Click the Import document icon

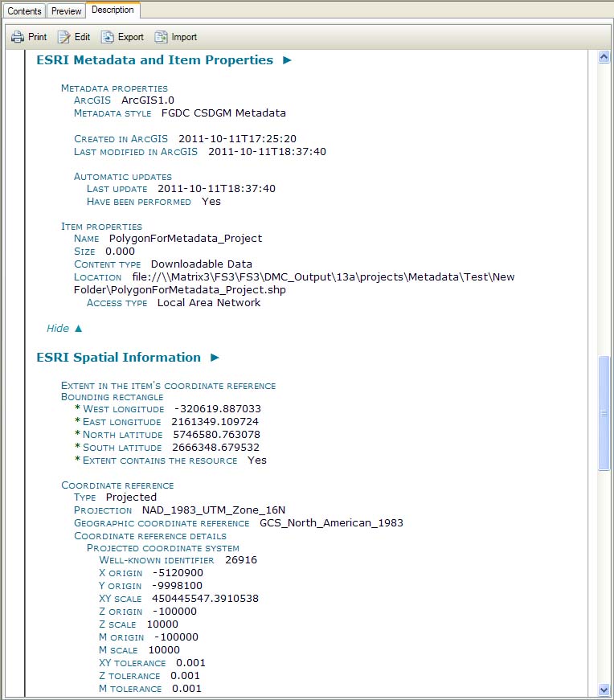click(161, 37)
